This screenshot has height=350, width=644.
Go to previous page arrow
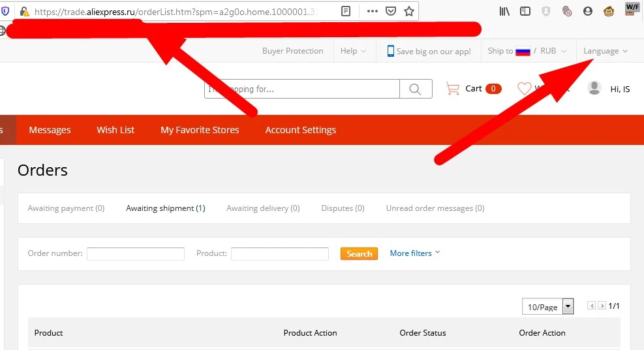(591, 305)
